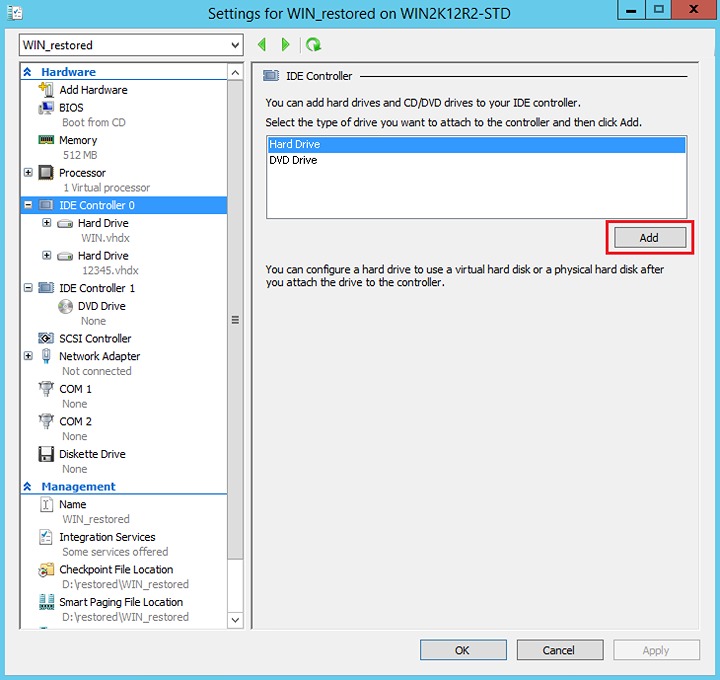Open the WIN_restored virtual machine dropdown
The image size is (720, 680).
tap(235, 45)
